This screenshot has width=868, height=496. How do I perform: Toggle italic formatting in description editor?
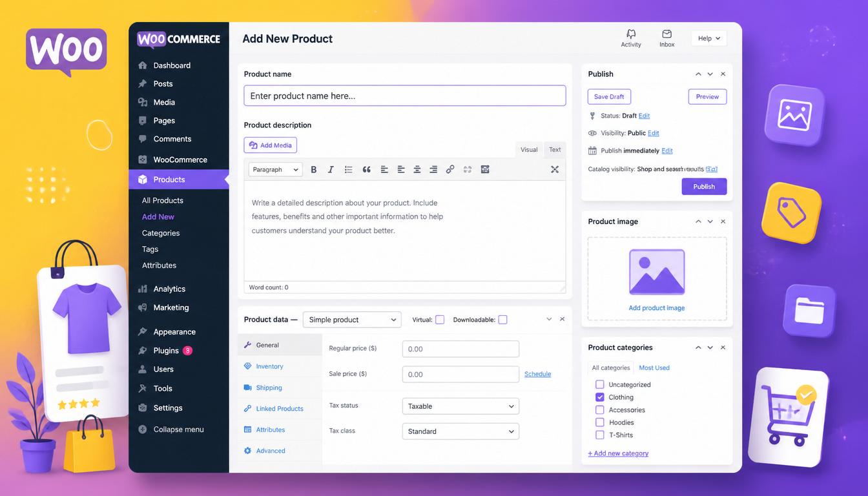(x=331, y=169)
